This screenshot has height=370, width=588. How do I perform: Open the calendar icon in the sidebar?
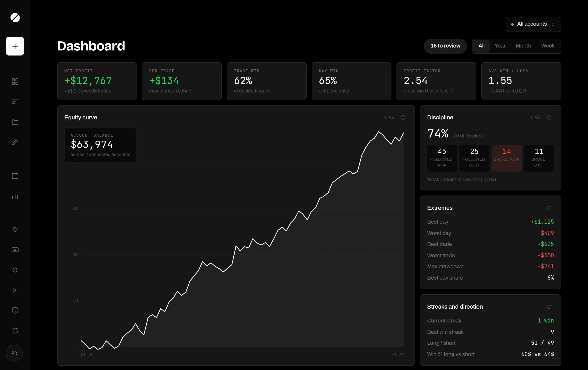click(15, 176)
